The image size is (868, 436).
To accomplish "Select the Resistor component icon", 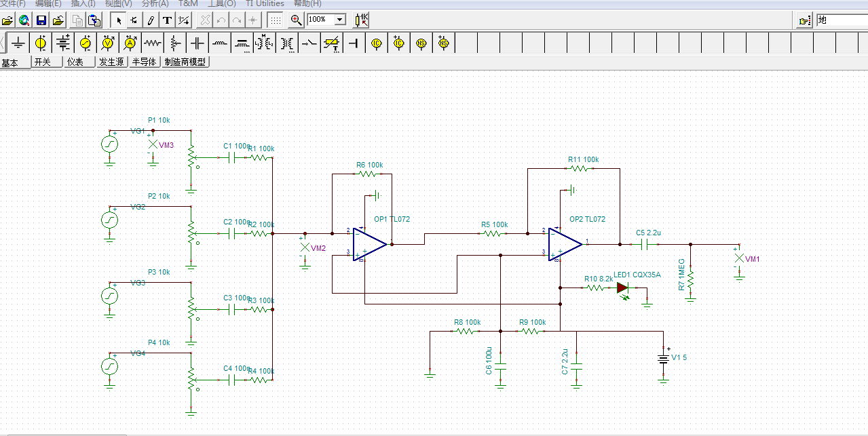I will click(x=153, y=43).
